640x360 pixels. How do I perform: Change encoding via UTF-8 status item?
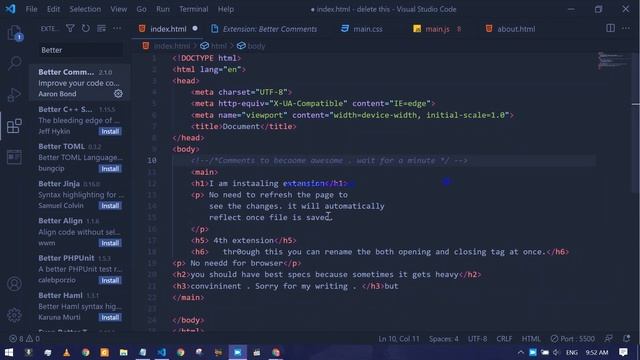[x=478, y=339]
